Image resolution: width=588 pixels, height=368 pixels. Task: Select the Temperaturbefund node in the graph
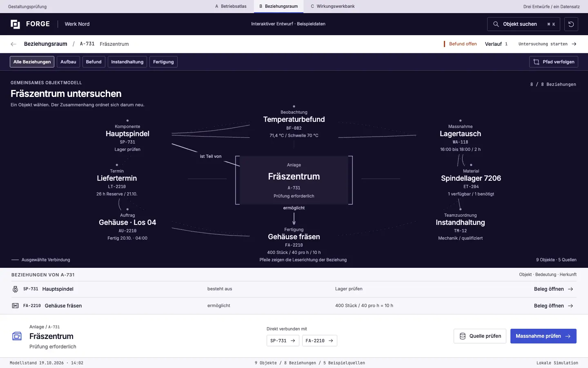pyautogui.click(x=294, y=122)
